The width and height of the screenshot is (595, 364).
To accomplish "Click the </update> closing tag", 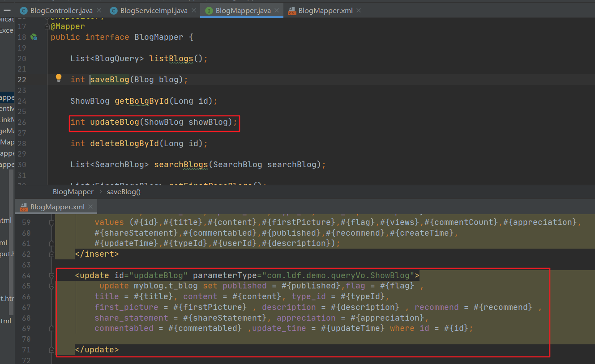I will 97,350.
